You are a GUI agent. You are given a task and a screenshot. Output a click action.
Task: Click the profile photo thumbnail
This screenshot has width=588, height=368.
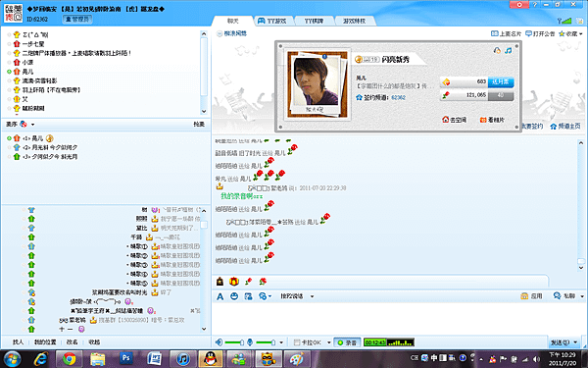316,81
